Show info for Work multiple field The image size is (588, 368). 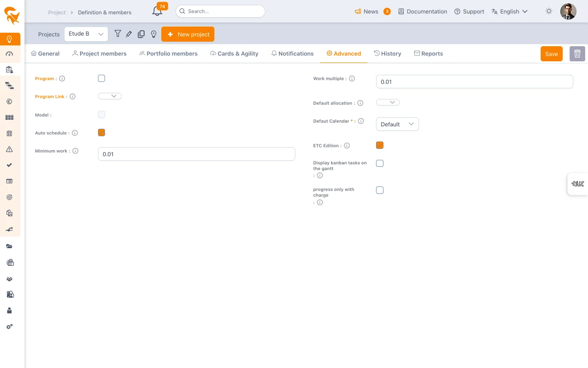(x=352, y=79)
